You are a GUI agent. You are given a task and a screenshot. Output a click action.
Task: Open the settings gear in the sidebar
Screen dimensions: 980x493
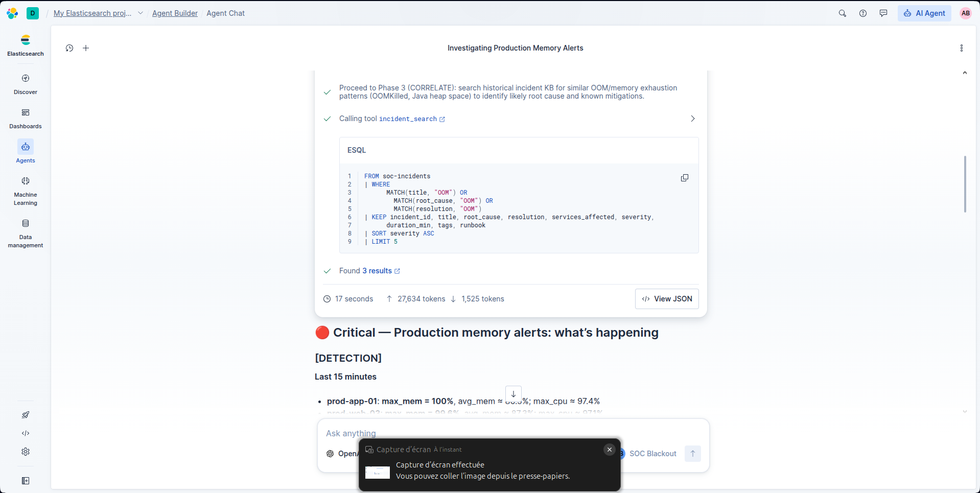click(x=26, y=452)
